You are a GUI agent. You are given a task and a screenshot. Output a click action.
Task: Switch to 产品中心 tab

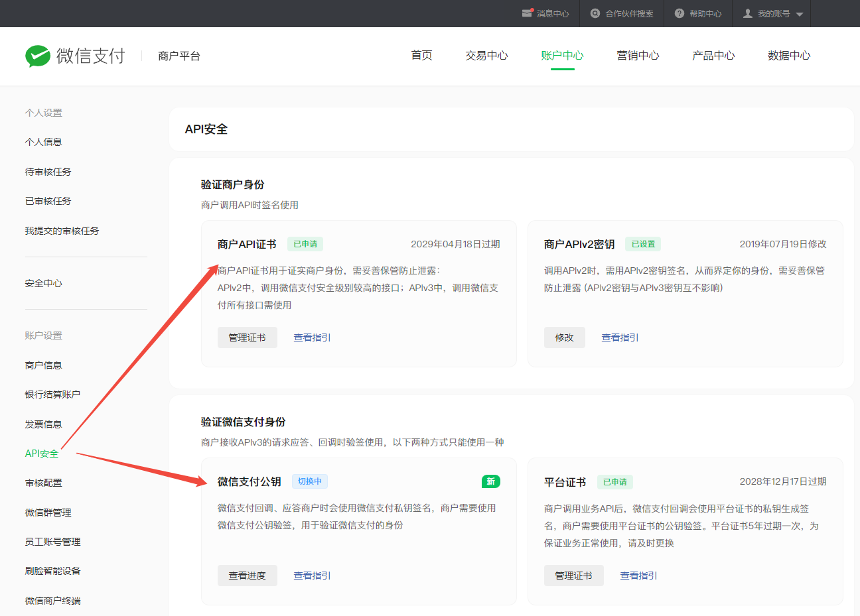(x=713, y=56)
